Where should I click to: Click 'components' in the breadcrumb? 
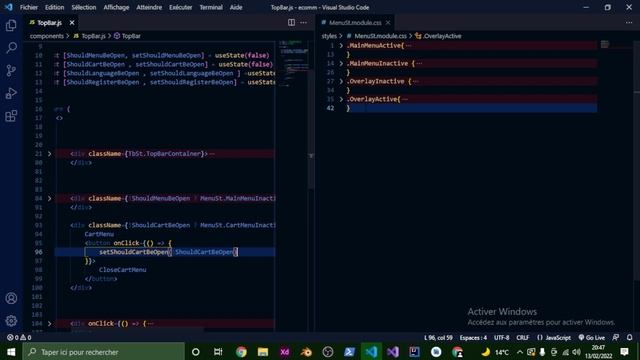tap(47, 36)
